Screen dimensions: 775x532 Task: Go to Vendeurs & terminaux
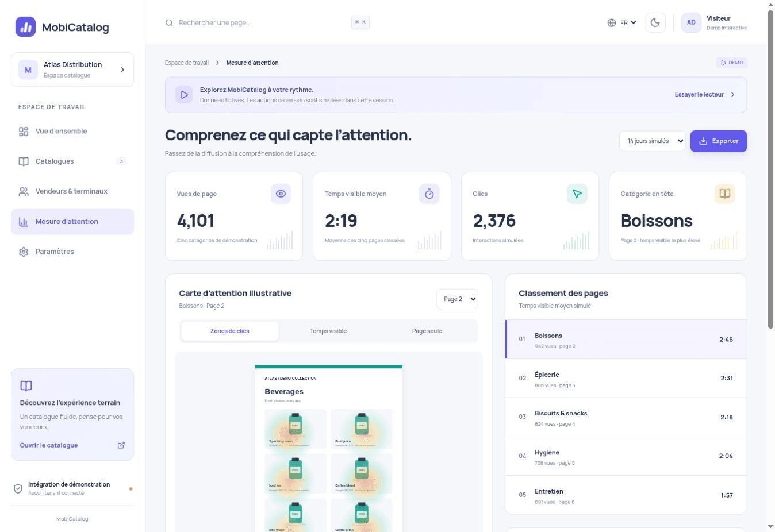coord(72,191)
